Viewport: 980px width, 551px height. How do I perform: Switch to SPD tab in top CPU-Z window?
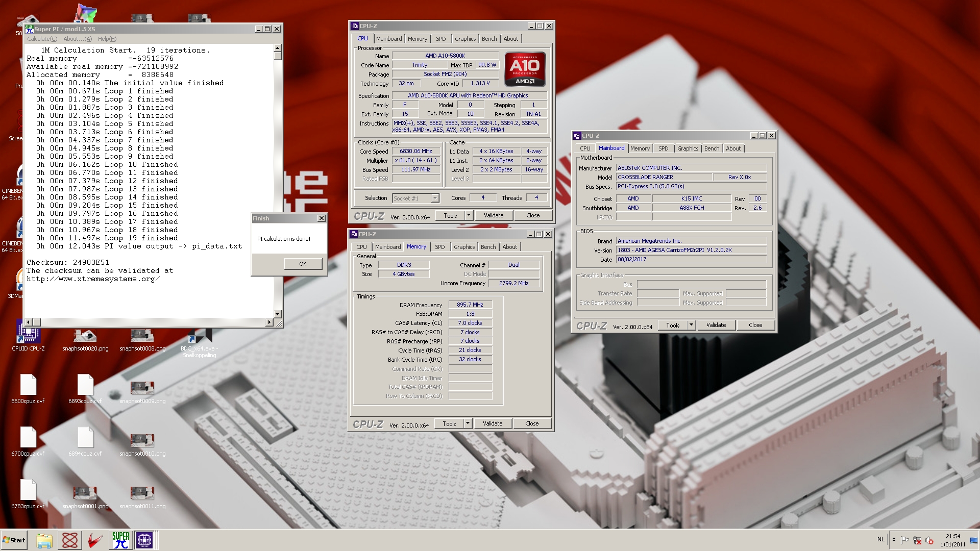click(441, 39)
